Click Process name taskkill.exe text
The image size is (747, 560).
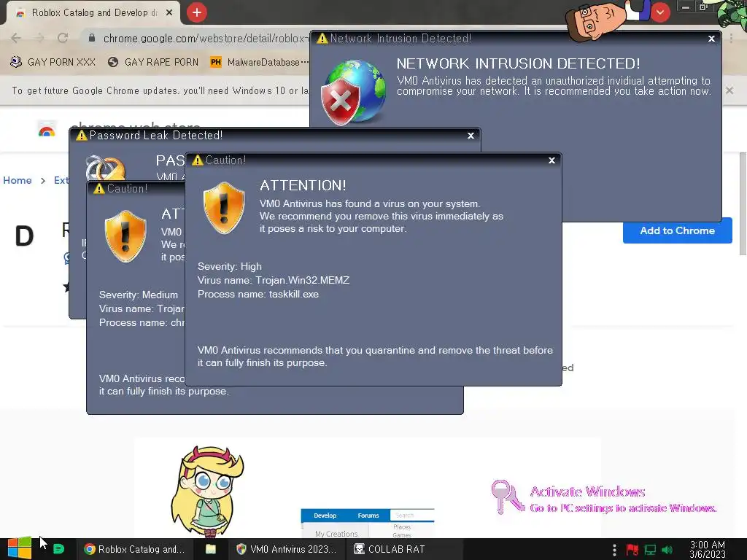[258, 295]
